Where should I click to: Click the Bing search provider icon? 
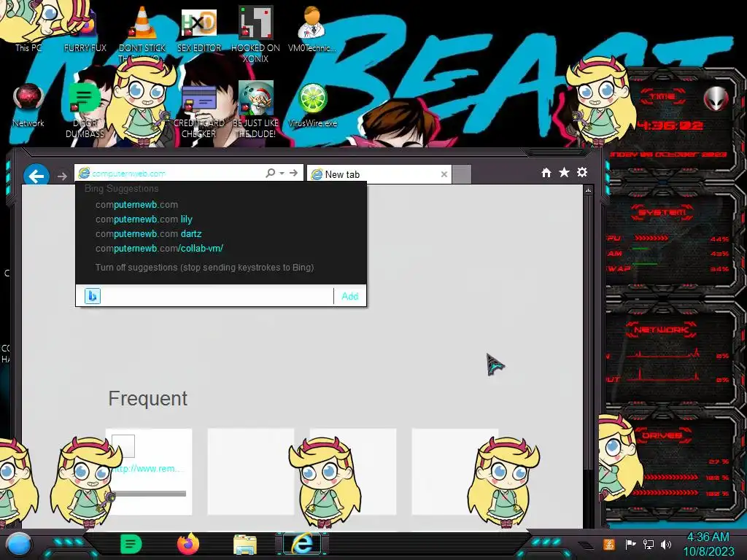(x=93, y=296)
